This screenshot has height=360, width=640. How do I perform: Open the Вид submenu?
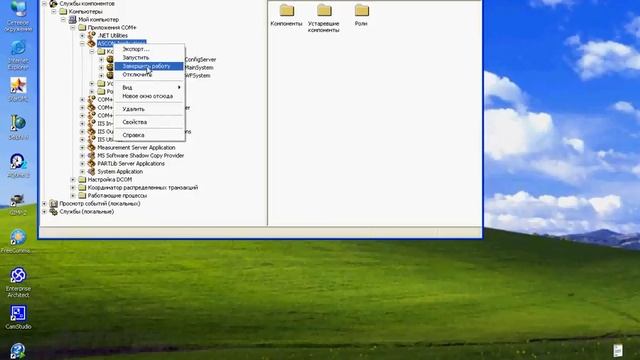click(x=149, y=87)
